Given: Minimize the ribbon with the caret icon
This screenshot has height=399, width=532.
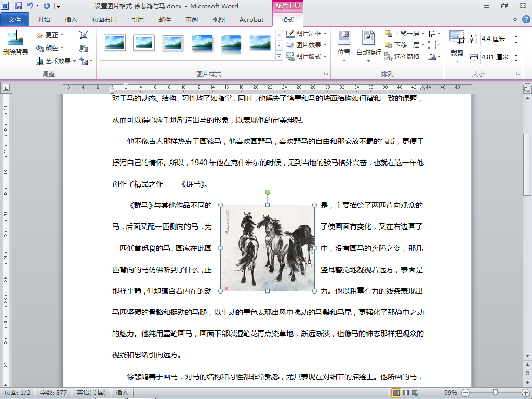Looking at the screenshot, I should coord(515,19).
